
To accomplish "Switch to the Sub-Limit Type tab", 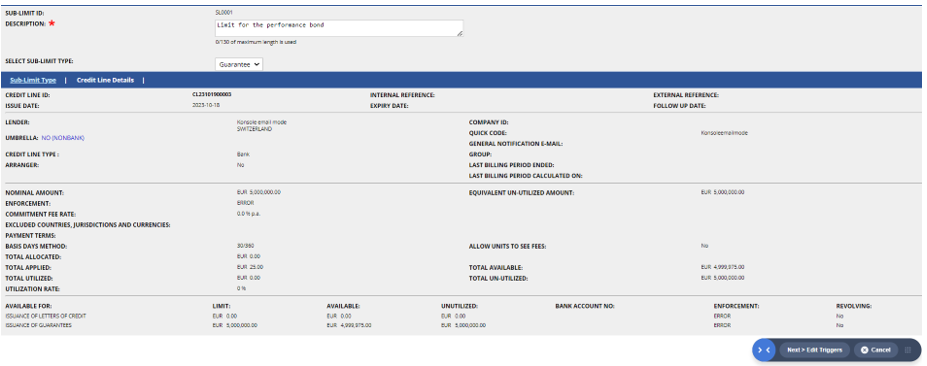I will click(x=33, y=80).
